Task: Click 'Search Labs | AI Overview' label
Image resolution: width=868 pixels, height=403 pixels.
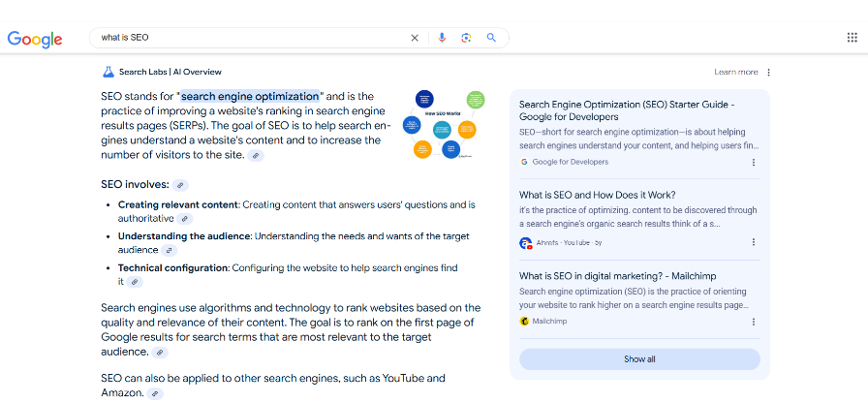Action: click(x=170, y=72)
